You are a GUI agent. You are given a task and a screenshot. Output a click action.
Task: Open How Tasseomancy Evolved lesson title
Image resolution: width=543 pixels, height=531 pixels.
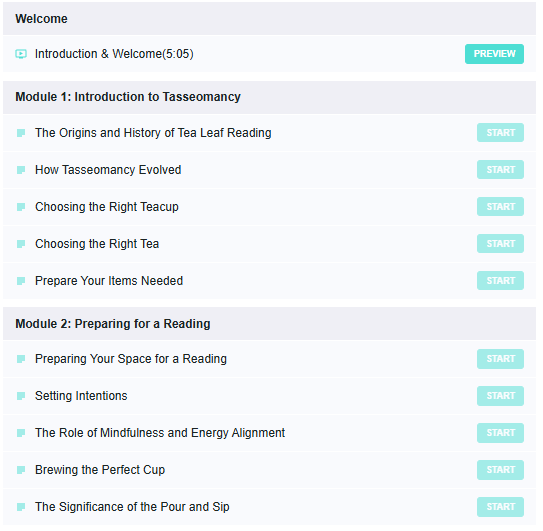tap(108, 170)
